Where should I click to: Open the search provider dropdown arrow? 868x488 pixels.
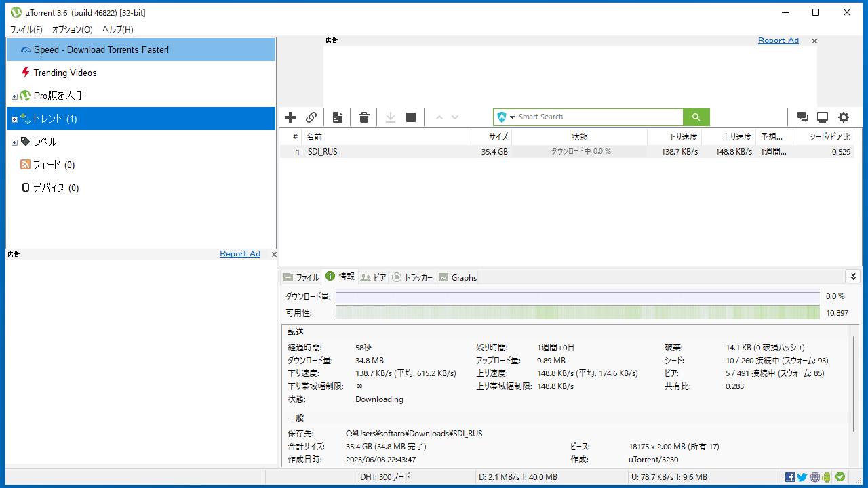coord(513,117)
